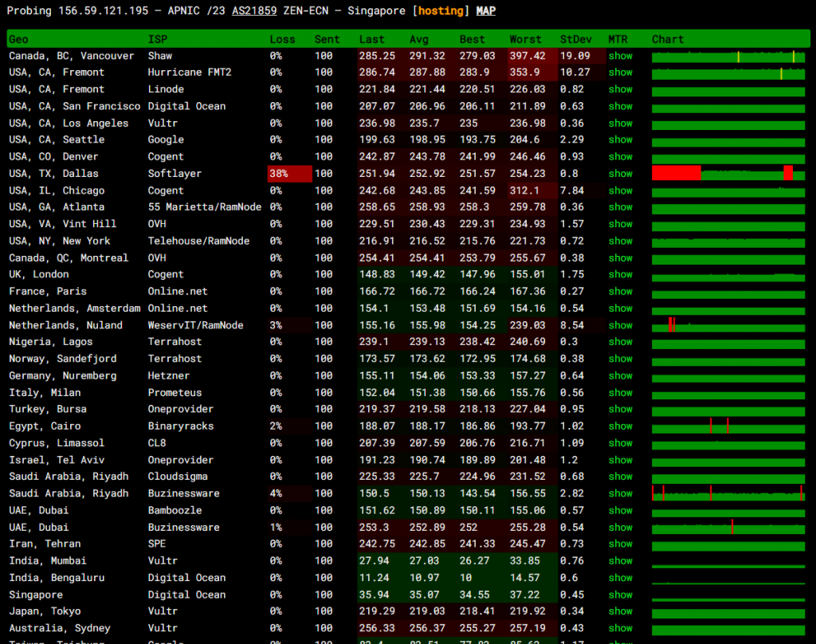Show MTR for Italy, Milan Prometeus
This screenshot has height=644, width=816.
point(620,393)
